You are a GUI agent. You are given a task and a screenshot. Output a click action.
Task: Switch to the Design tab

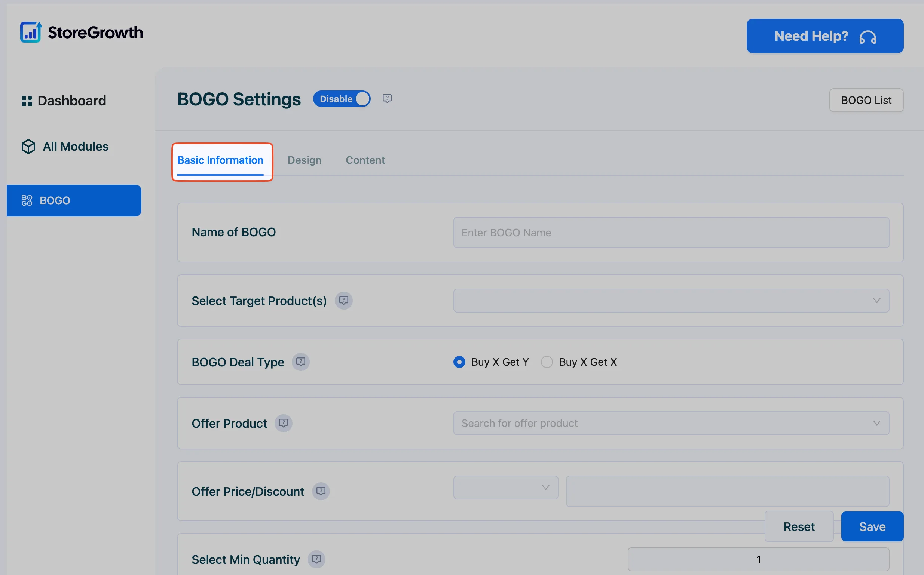(x=305, y=160)
